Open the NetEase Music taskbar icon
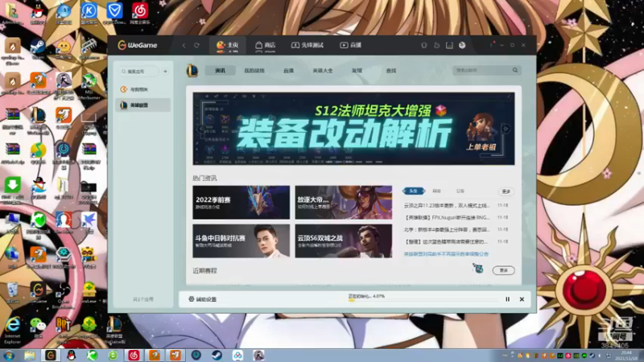The height and width of the screenshot is (362, 644). pos(134,355)
